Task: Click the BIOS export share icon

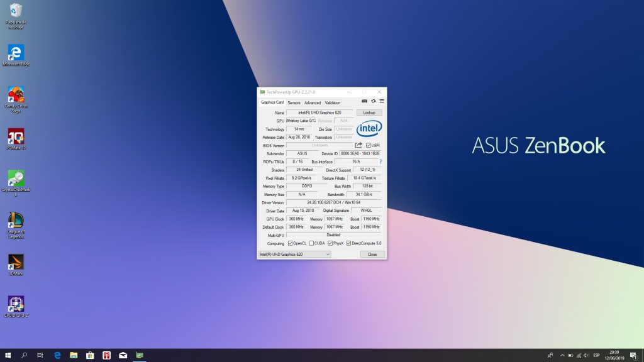Action: pos(358,145)
